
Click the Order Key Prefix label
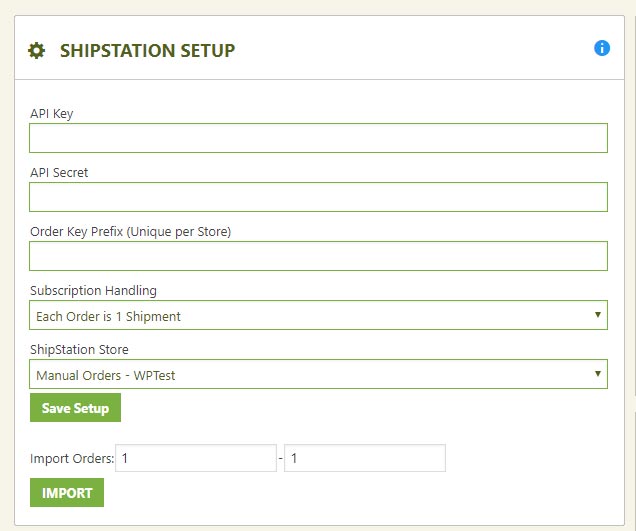click(x=130, y=232)
